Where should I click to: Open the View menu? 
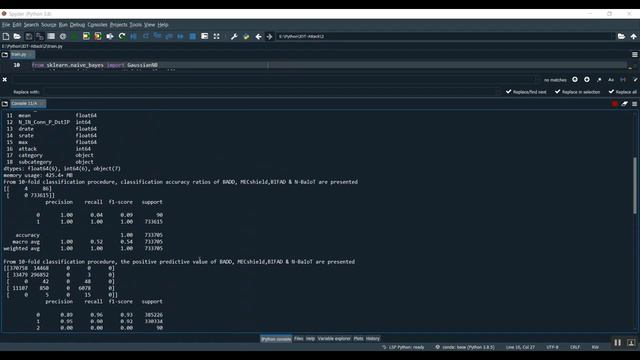coord(149,25)
